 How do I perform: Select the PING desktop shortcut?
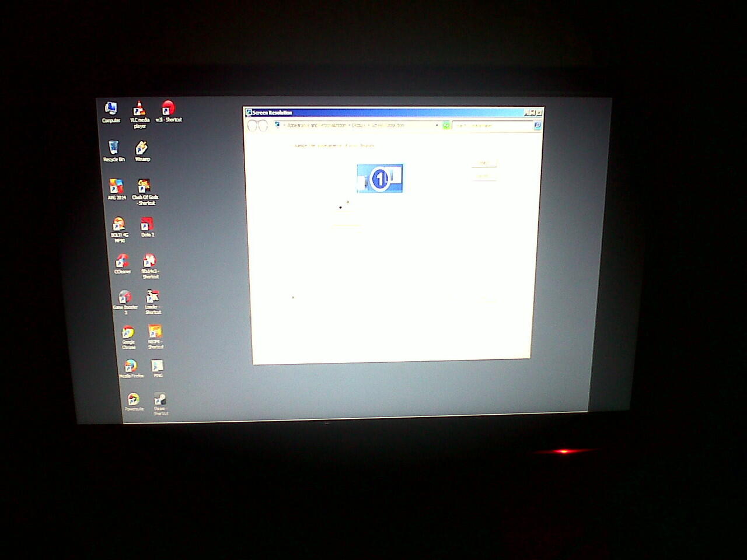(158, 369)
